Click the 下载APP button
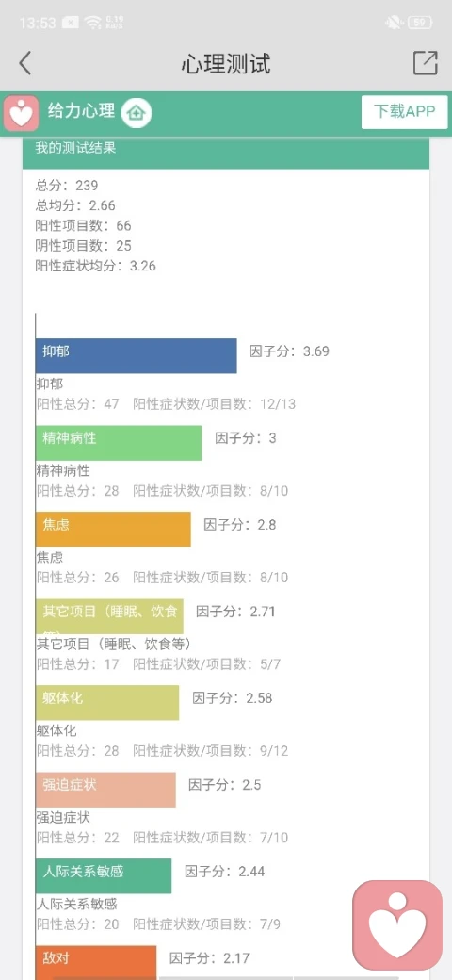The width and height of the screenshot is (452, 980). (x=405, y=112)
